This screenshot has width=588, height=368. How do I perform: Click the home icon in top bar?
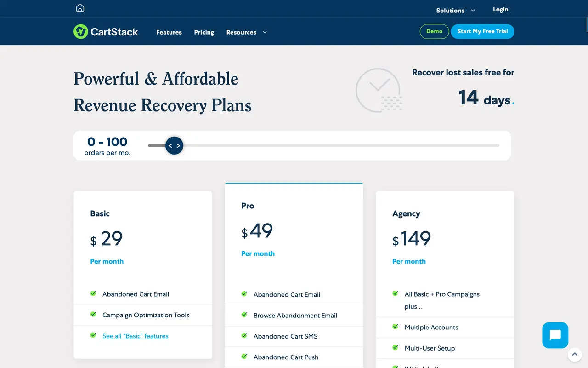[80, 8]
